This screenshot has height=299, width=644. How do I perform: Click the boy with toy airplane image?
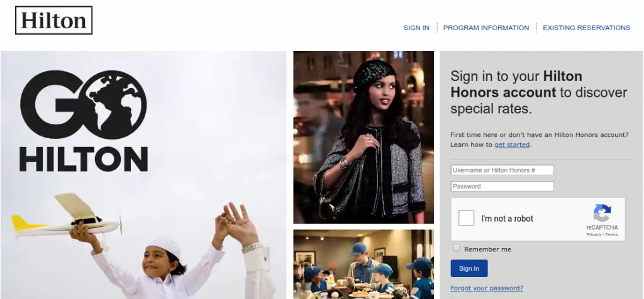coord(143,175)
